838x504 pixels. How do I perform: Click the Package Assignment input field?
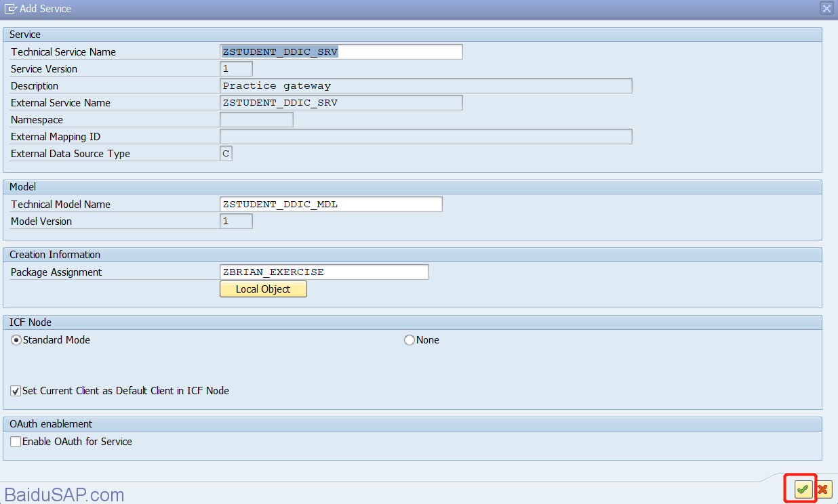click(x=324, y=272)
